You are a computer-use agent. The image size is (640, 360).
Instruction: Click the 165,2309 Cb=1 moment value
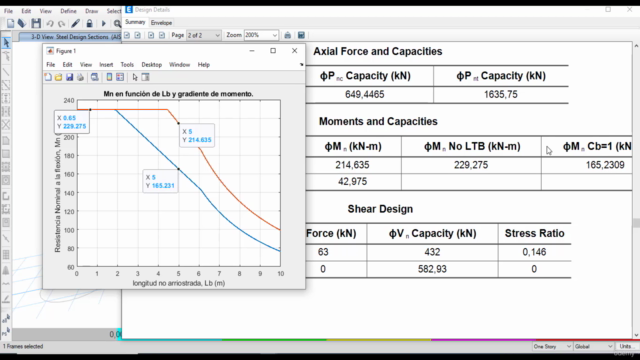(x=605, y=165)
